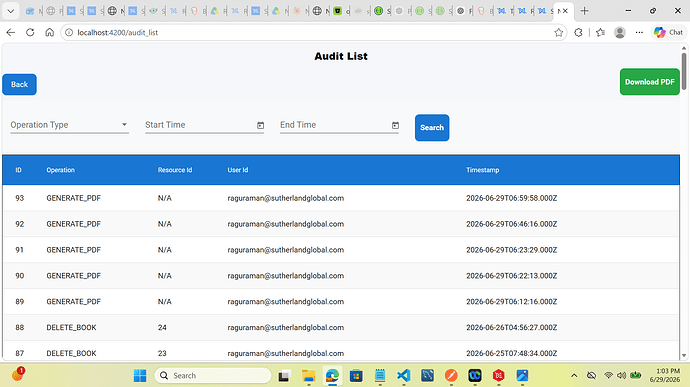Open a new browser tab
This screenshot has height=387, width=690.
click(x=584, y=11)
